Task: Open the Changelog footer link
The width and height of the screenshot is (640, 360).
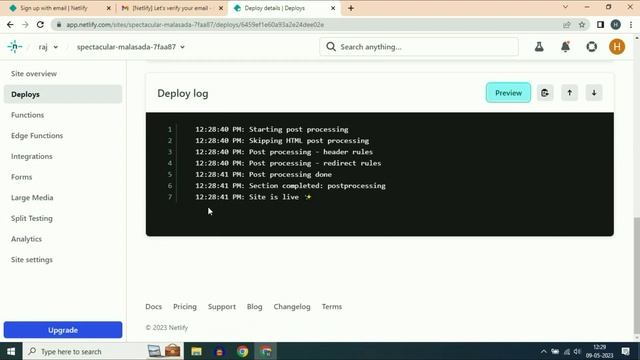Action: coord(292,307)
